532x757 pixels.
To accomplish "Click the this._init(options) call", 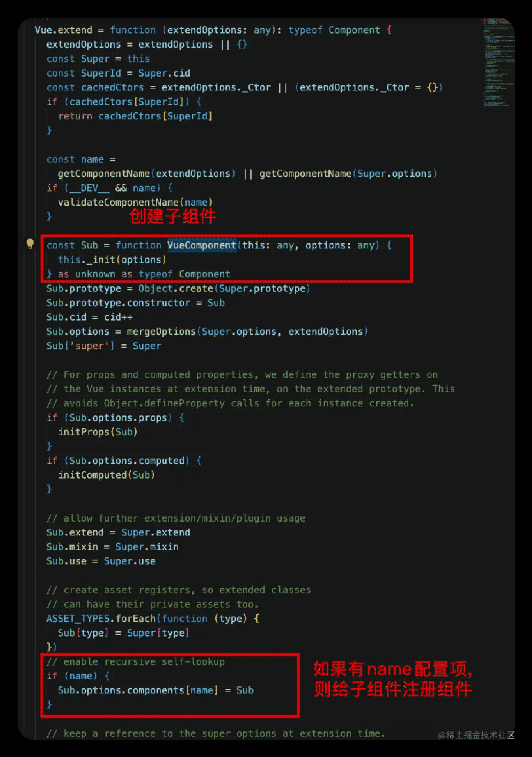I will pos(112,260).
